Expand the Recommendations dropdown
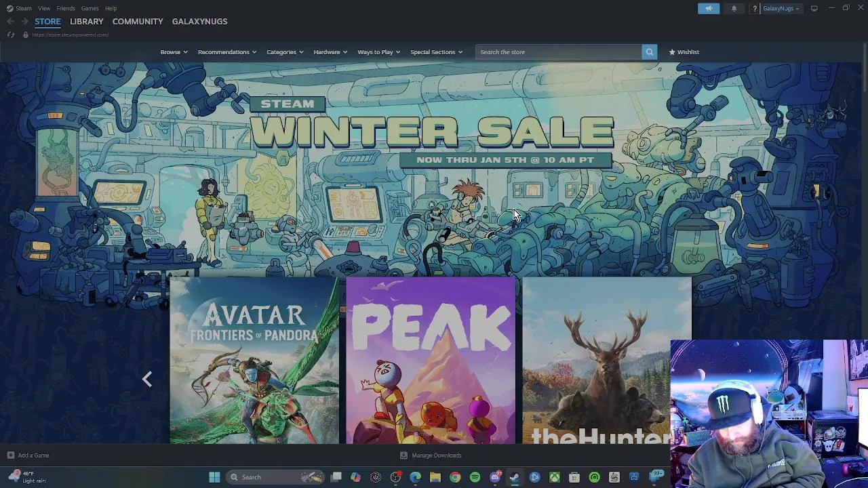This screenshot has height=488, width=868. (x=227, y=52)
